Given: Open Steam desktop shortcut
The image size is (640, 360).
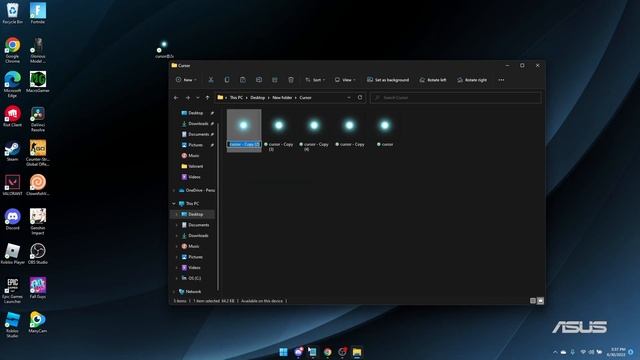Looking at the screenshot, I should click(x=12, y=152).
